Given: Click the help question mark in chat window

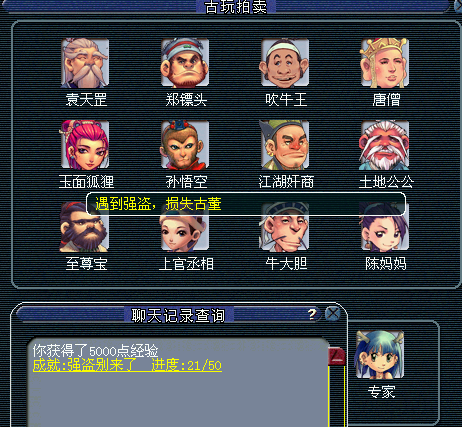Looking at the screenshot, I should click(312, 314).
